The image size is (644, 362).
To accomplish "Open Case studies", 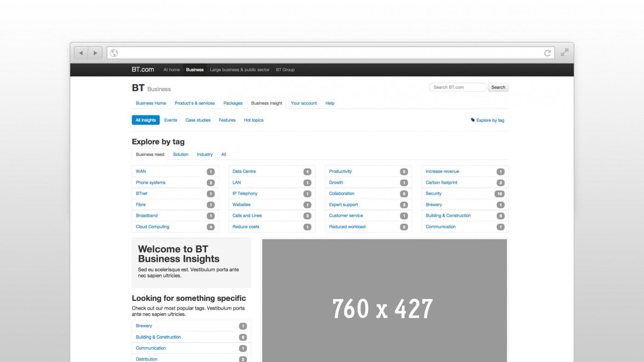I will coord(198,120).
